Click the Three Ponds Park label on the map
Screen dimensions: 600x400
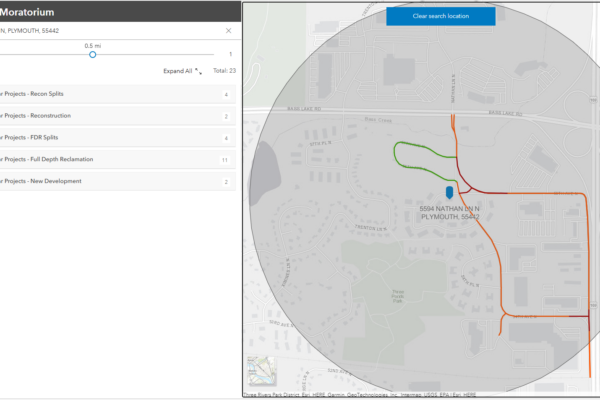tap(398, 296)
